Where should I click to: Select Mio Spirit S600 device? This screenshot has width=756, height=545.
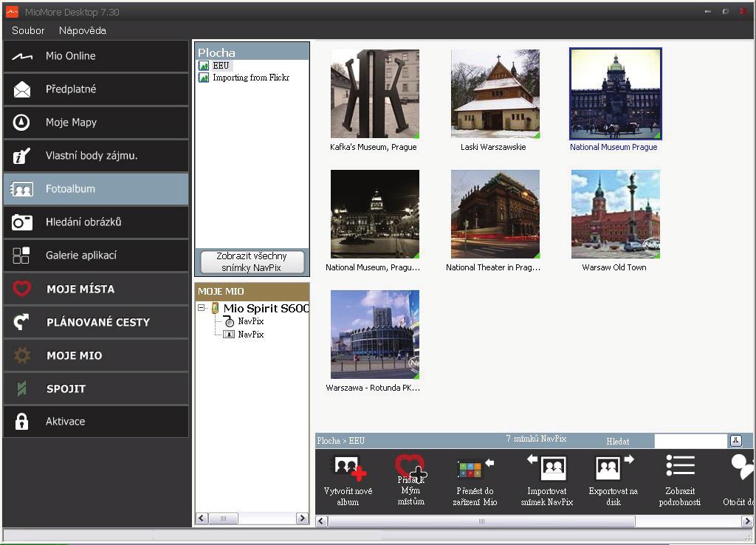pos(266,308)
